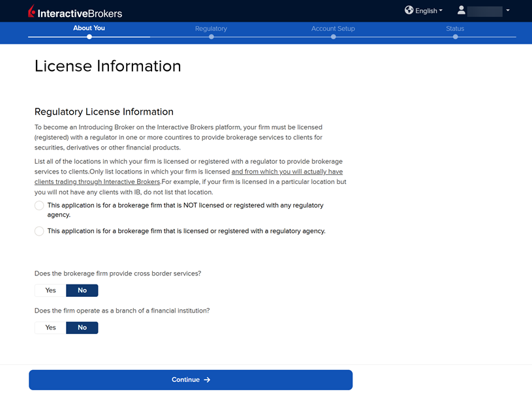
Task: Go to the About You step
Action: [89, 28]
